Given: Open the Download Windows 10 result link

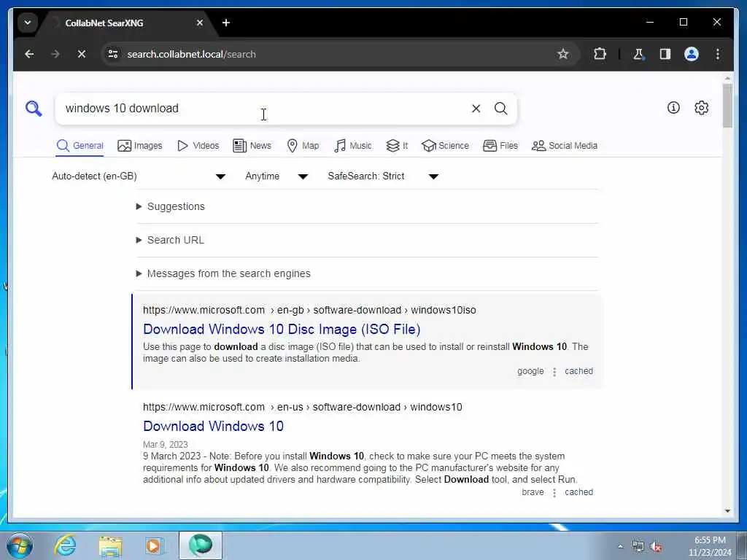Looking at the screenshot, I should [x=213, y=426].
